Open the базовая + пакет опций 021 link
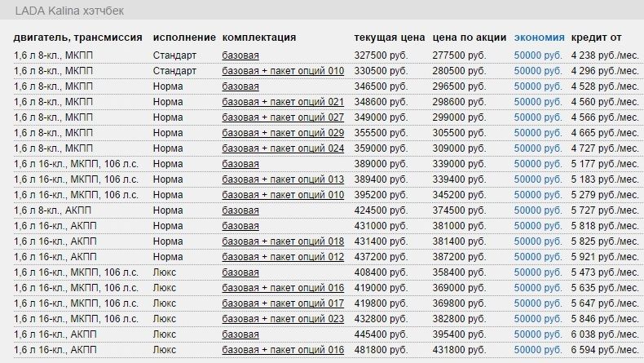 [283, 102]
